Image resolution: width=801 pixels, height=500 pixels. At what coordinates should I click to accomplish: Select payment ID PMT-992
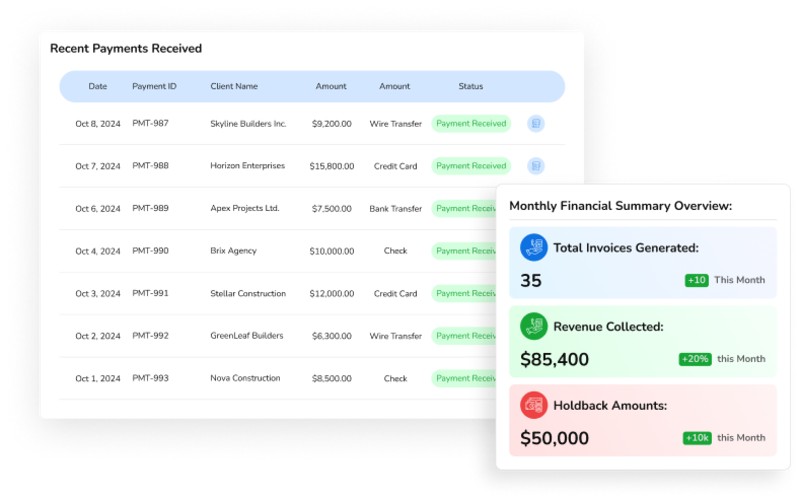point(150,335)
